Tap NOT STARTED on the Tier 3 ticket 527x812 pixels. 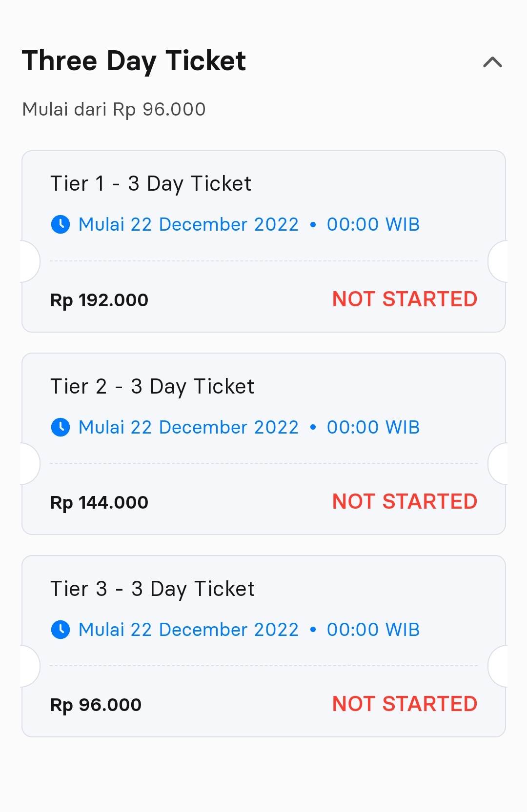point(405,704)
